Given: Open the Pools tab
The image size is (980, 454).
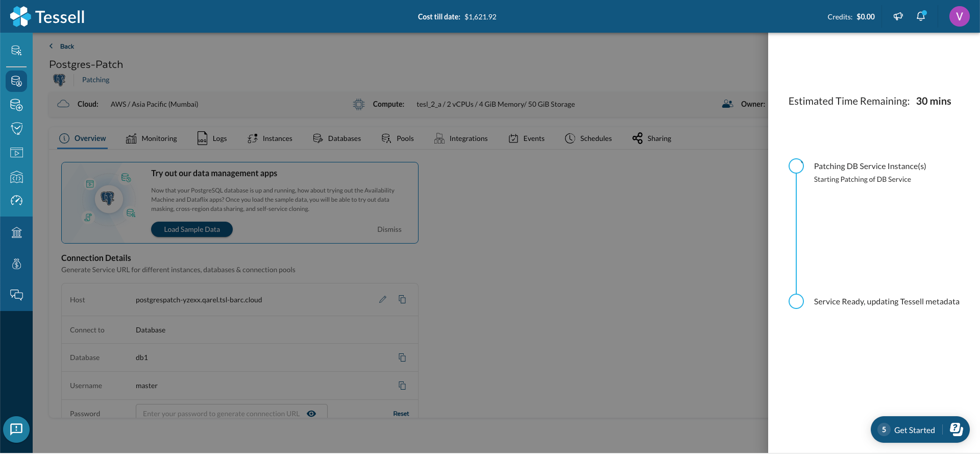Looking at the screenshot, I should click(397, 138).
